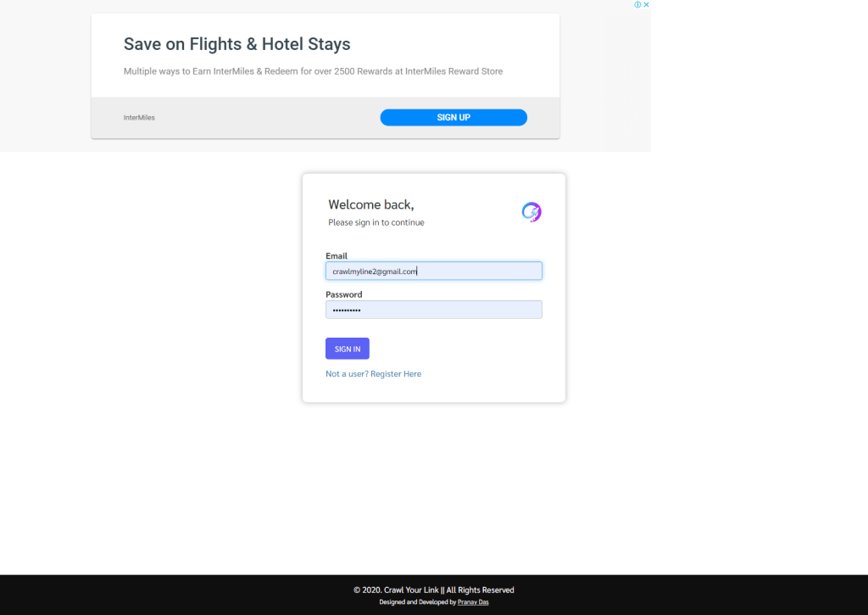The height and width of the screenshot is (615, 868).
Task: Click the InterMiles advertiser name in the ad
Action: click(x=139, y=117)
